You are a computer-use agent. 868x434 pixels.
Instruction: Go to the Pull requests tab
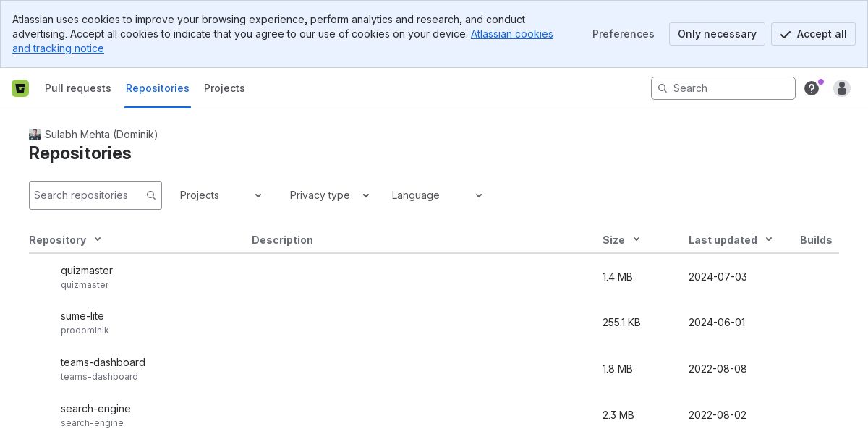(x=78, y=88)
